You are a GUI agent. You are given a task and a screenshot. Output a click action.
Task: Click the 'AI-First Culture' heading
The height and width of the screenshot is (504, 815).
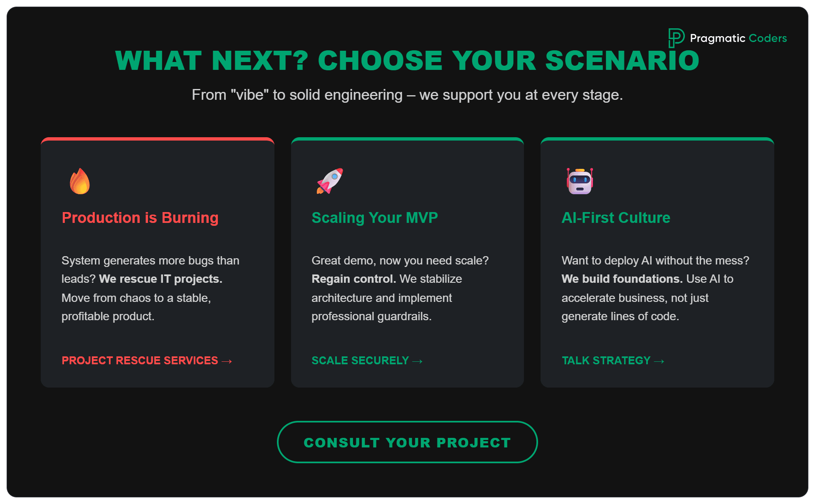click(x=616, y=217)
